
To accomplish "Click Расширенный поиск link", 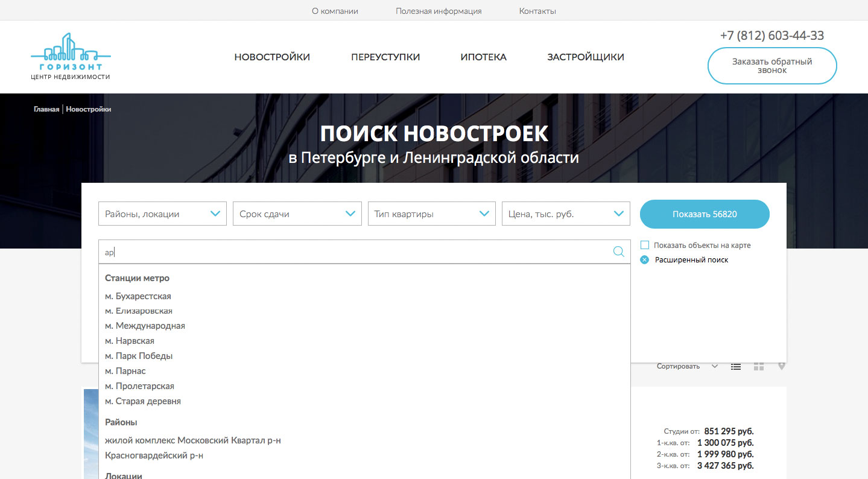I will (x=691, y=260).
